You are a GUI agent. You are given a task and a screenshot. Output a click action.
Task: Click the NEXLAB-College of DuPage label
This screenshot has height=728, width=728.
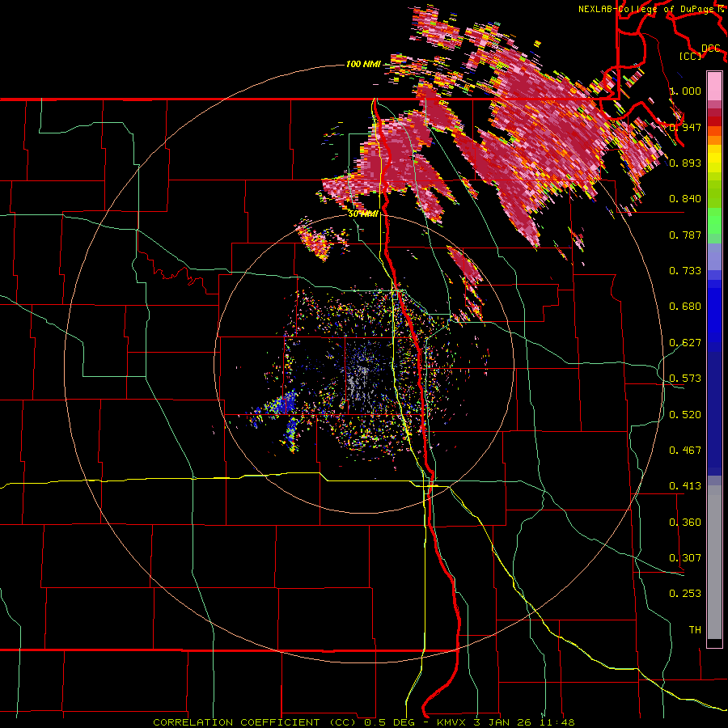(648, 9)
